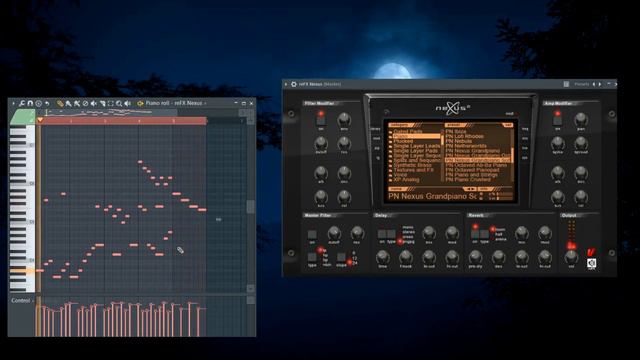Select the Textures and FX category
This screenshot has height=360, width=640.
tap(413, 170)
